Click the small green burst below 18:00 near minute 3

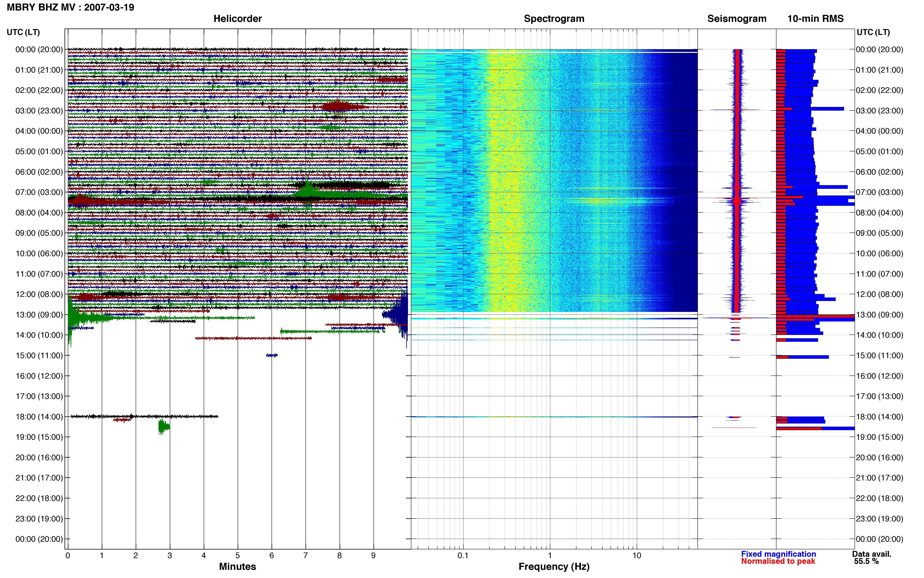pos(164,427)
